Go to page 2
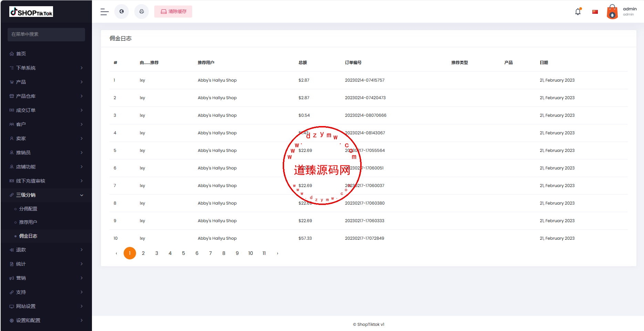 click(143, 253)
